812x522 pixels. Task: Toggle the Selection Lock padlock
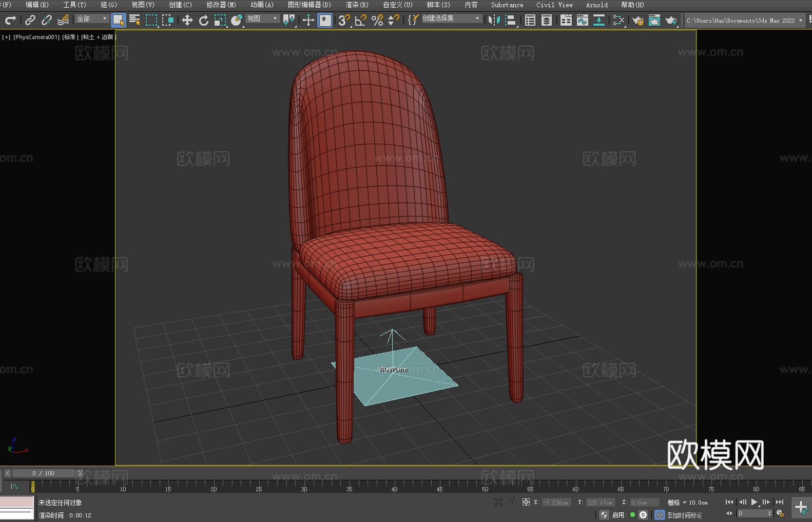[512, 502]
